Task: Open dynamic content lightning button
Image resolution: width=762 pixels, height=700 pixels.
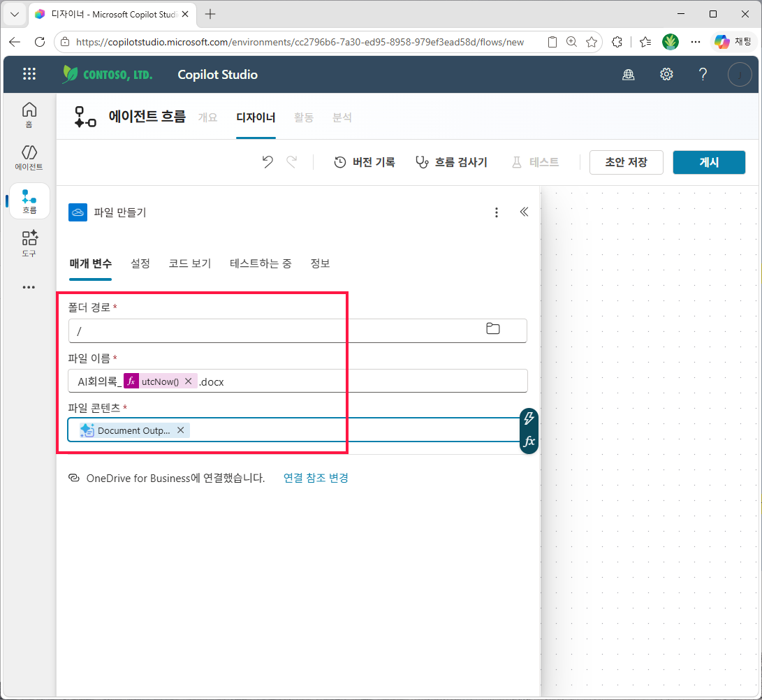Action: [x=529, y=418]
